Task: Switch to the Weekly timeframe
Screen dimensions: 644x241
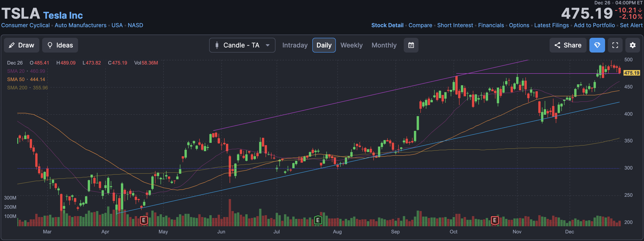Action: pos(351,45)
